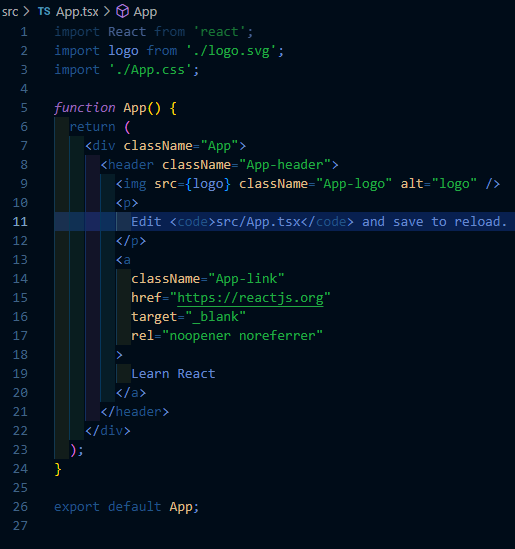Click the word Edit on line 11
The width and height of the screenshot is (515, 549).
point(146,222)
